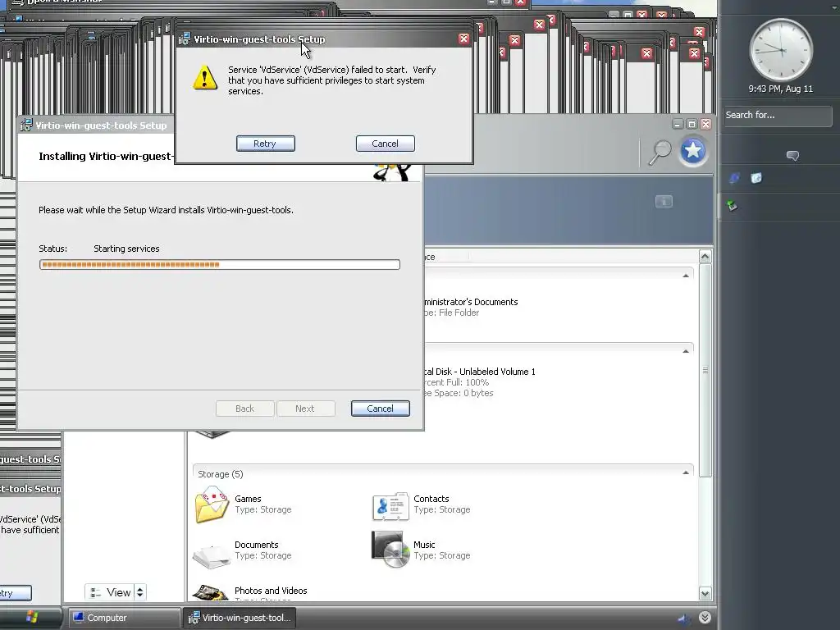Click the disabled Next button in Setup wizard
840x630 pixels.
point(305,409)
